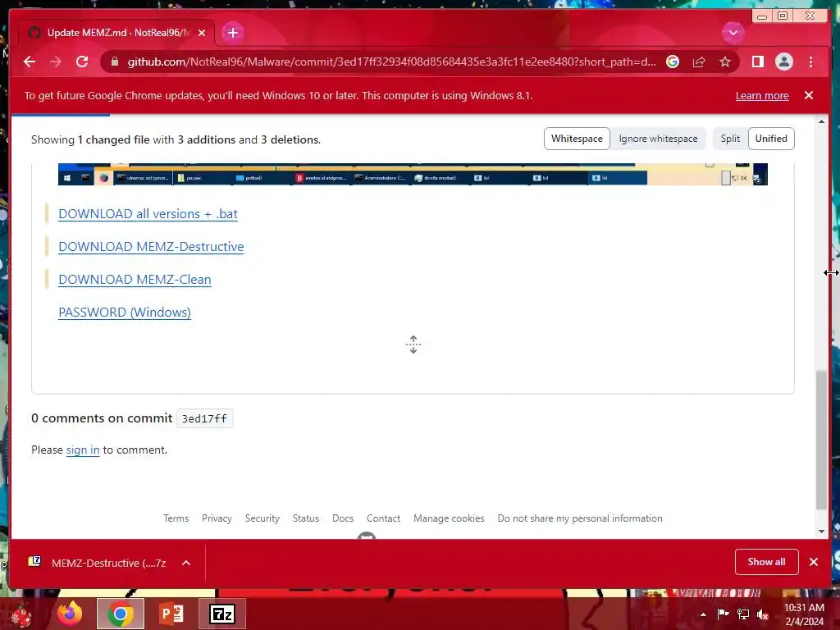
Task: Open DOWNLOAD MEMZ-Destructive link
Action: point(151,246)
